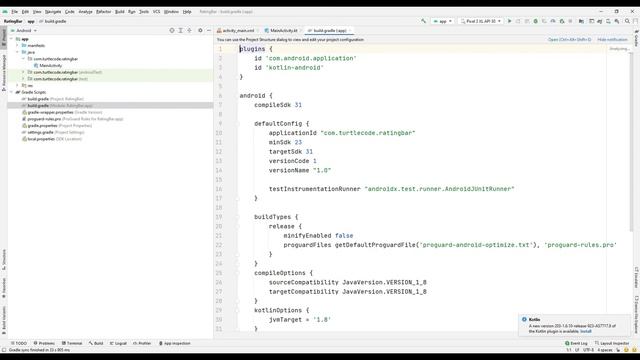Open the File menu
Viewport: 640px width, 360px height.
click(x=15, y=11)
